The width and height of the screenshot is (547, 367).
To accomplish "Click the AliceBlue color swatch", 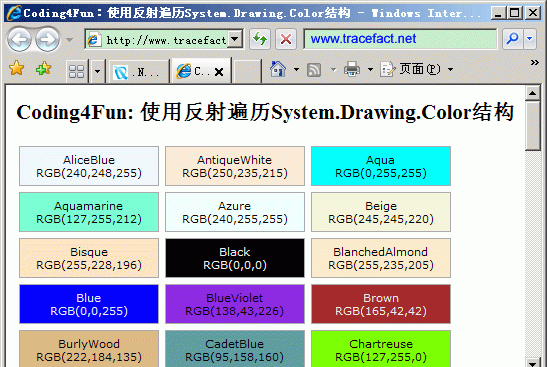I will pyautogui.click(x=89, y=166).
